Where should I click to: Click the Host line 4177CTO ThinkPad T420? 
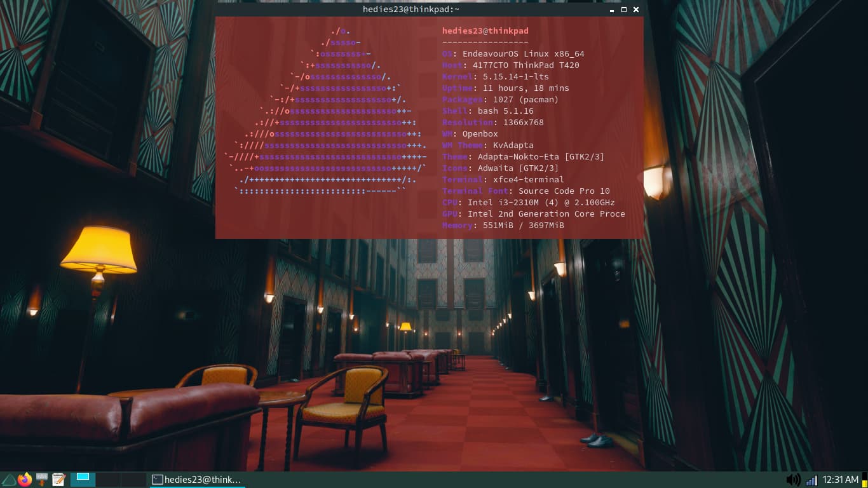tap(511, 65)
